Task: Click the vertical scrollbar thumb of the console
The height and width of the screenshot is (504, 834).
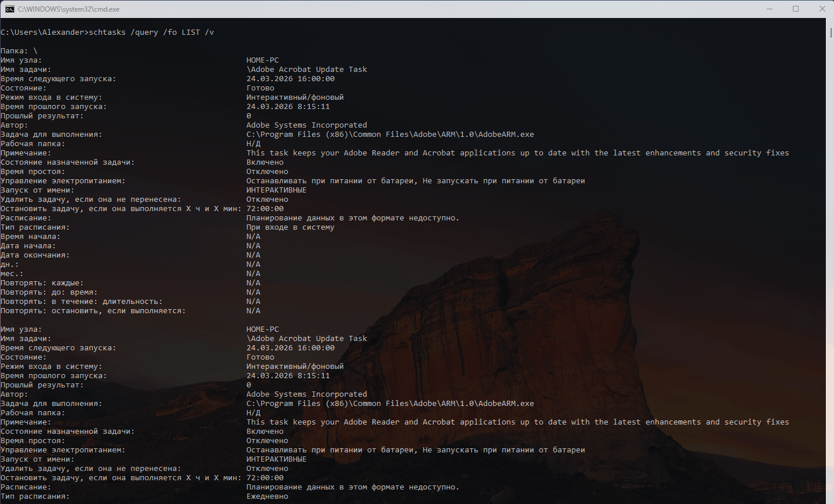Action: click(831, 32)
